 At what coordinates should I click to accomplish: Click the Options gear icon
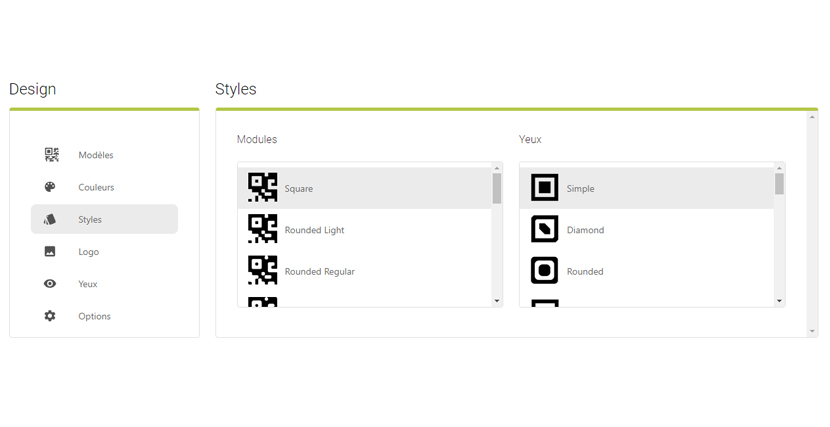pyautogui.click(x=50, y=316)
